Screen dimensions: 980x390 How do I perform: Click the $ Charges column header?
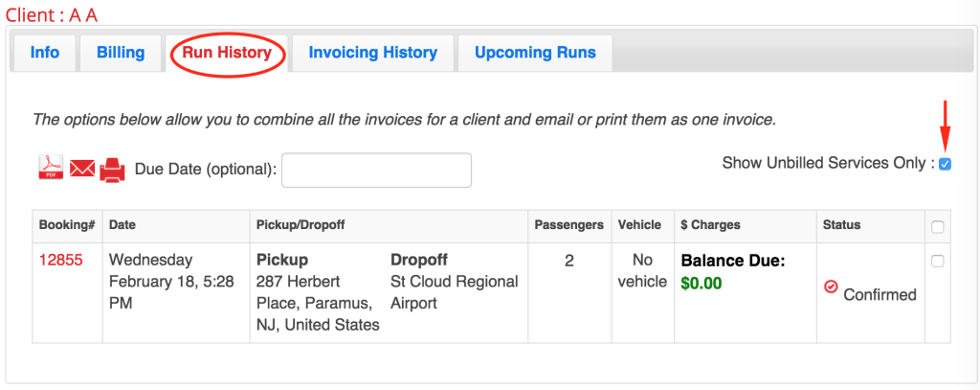click(710, 225)
